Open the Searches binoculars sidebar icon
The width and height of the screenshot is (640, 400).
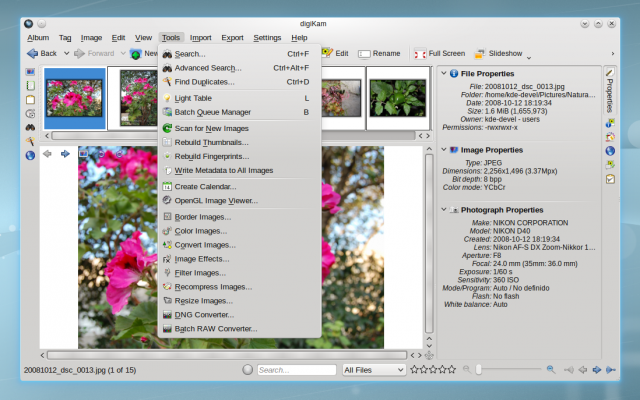pyautogui.click(x=30, y=127)
